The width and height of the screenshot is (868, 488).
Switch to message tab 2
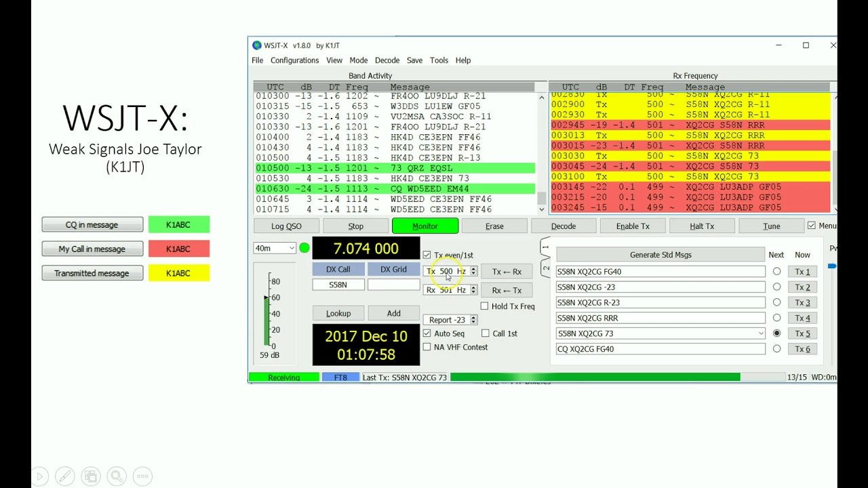[545, 269]
